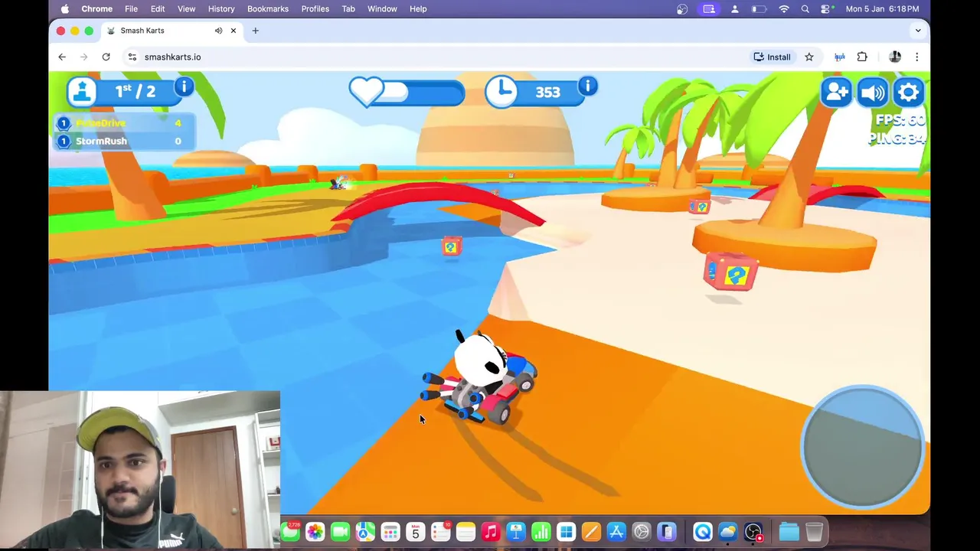Click the battery status icon
Screen dimensions: 980x551
coord(759,8)
